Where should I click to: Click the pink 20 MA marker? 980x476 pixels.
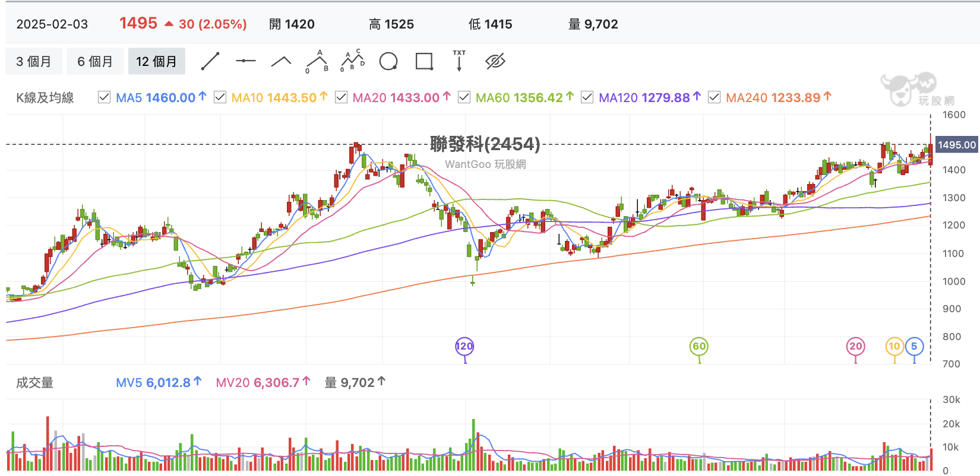855,347
